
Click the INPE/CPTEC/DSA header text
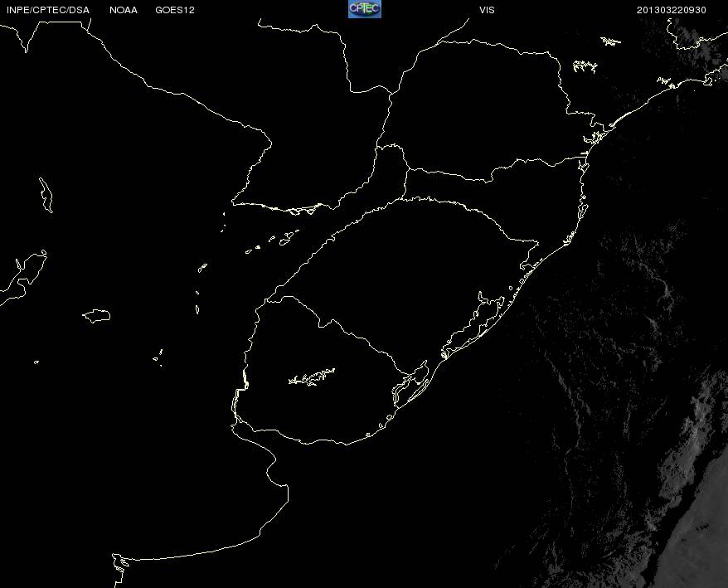coord(48,10)
